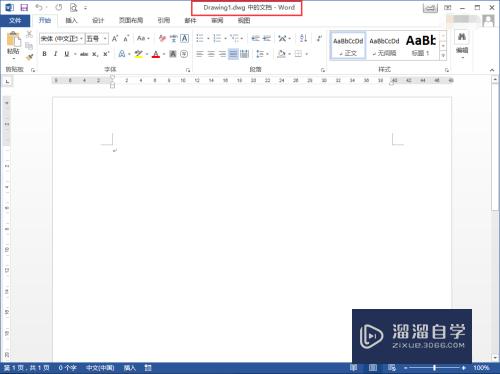500x374 pixels.
Task: Open the borders dropdown
Action: point(306,54)
